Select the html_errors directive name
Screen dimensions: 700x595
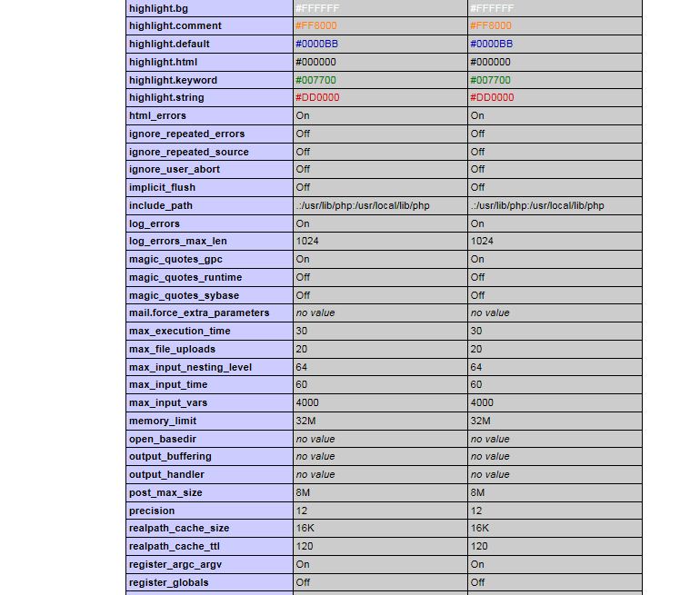tap(157, 116)
